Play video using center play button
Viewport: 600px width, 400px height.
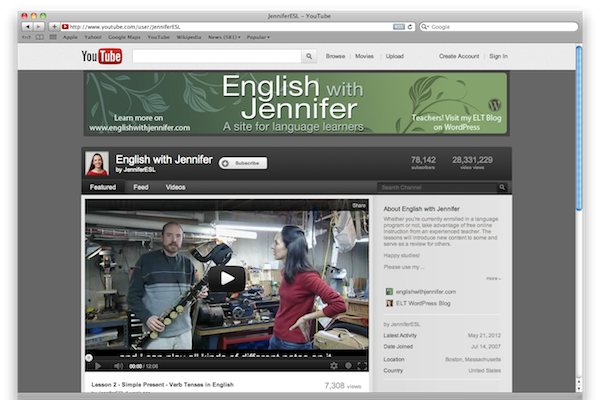(x=227, y=278)
